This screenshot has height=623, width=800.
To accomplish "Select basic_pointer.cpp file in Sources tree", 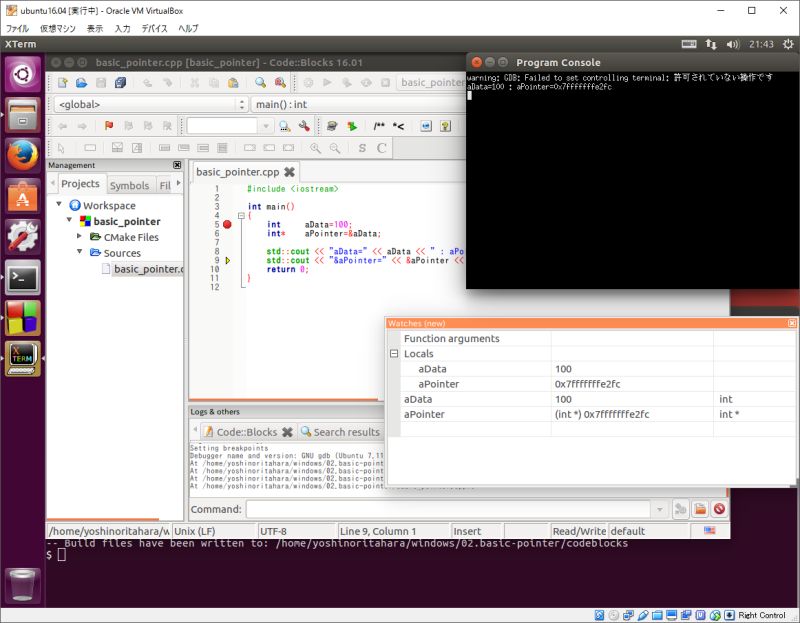I will pos(148,269).
